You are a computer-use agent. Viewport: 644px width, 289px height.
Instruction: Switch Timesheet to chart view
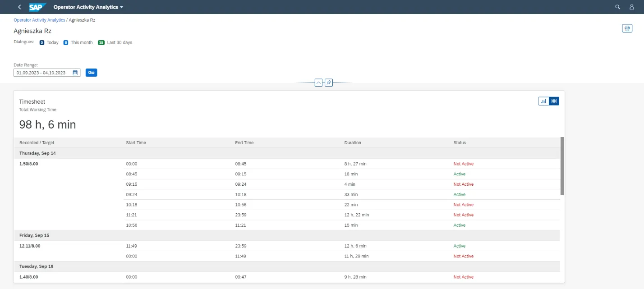[543, 101]
